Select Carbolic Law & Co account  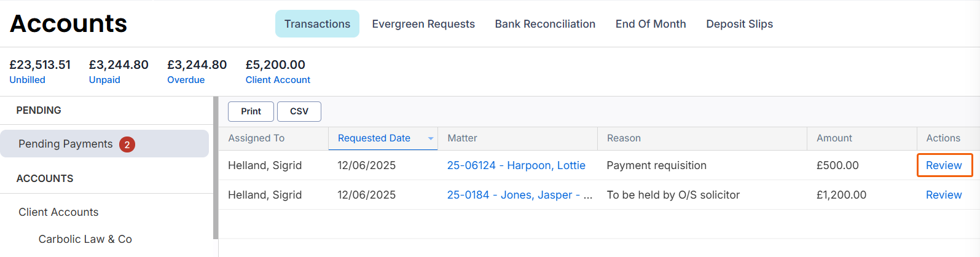tap(85, 239)
